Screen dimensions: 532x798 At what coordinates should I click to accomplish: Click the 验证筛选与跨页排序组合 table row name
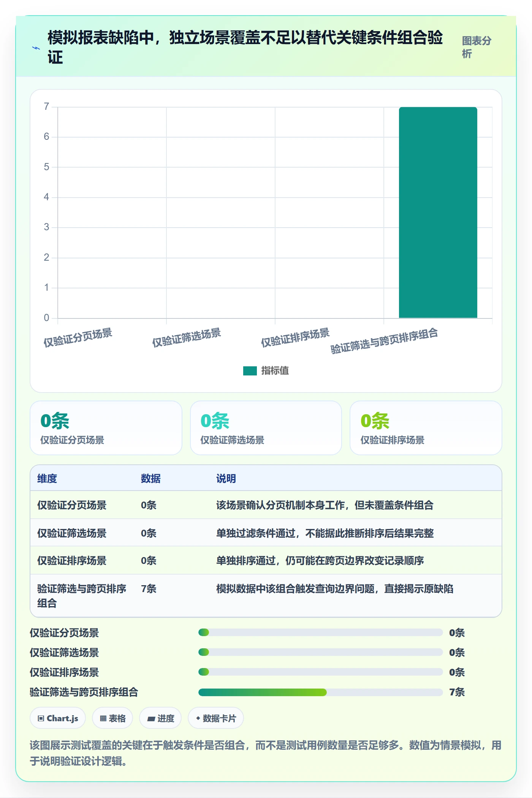(x=82, y=596)
